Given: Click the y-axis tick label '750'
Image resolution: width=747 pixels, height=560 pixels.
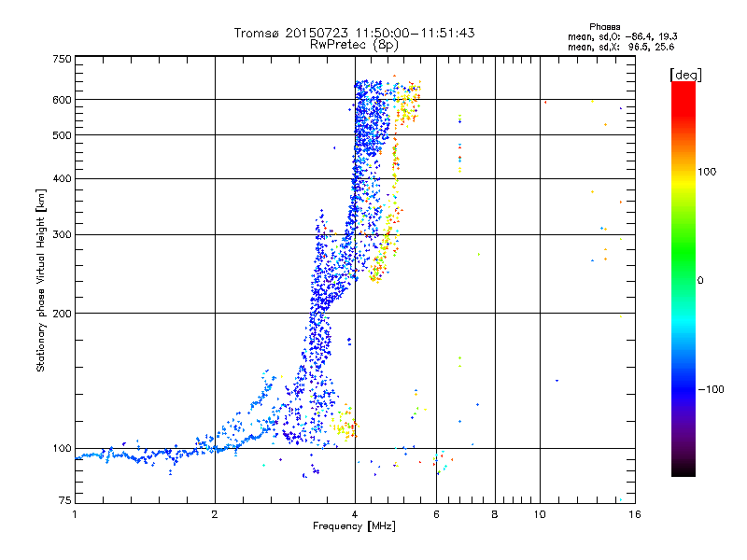Looking at the screenshot, I should [62, 59].
